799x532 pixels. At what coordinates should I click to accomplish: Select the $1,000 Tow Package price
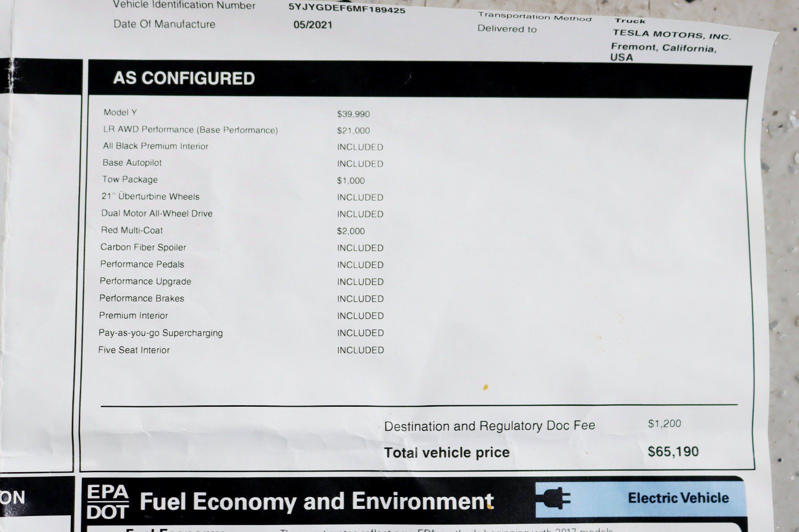tap(351, 181)
